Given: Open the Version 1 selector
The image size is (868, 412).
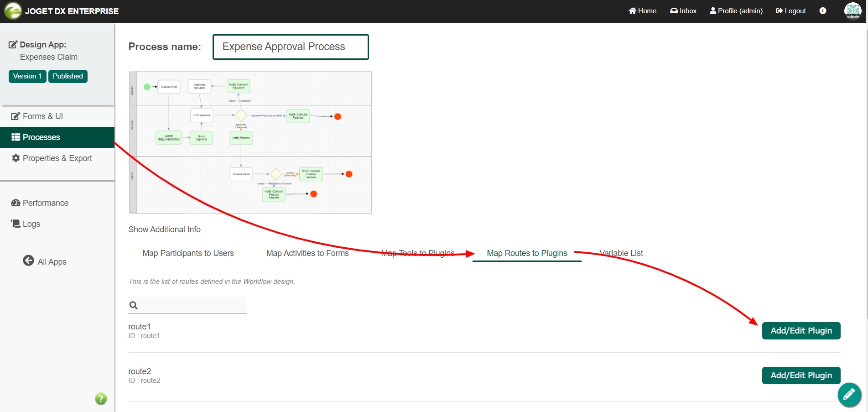Looking at the screenshot, I should pyautogui.click(x=27, y=76).
